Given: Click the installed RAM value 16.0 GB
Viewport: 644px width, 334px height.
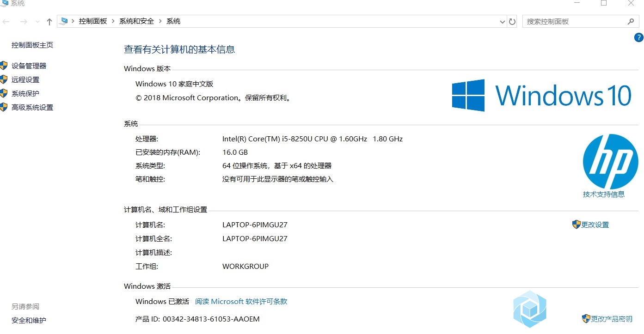Looking at the screenshot, I should (235, 152).
